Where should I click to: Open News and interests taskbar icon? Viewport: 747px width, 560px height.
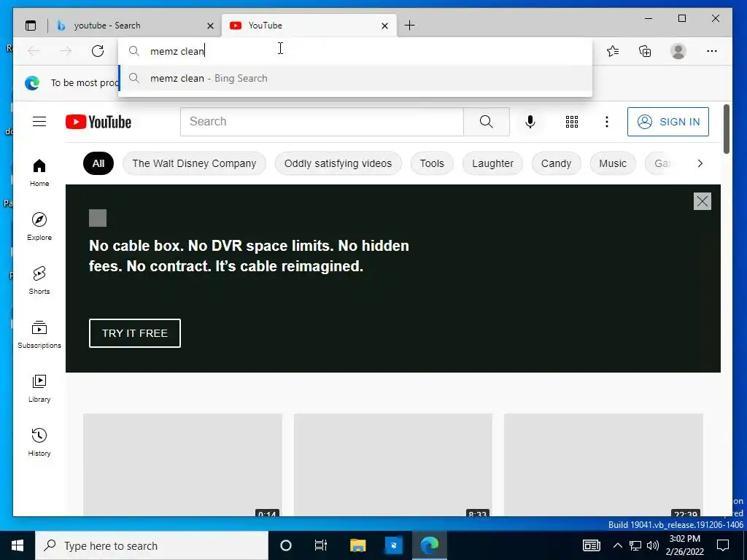(592, 545)
